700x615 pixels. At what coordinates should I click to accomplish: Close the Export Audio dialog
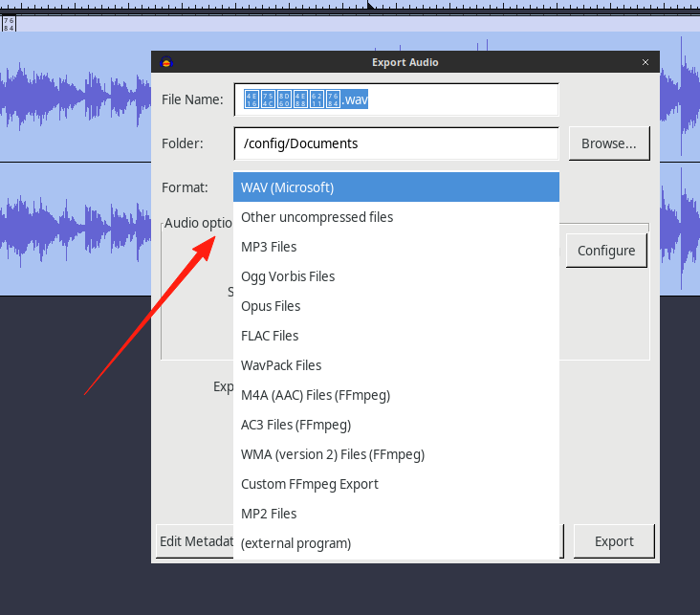click(x=645, y=62)
